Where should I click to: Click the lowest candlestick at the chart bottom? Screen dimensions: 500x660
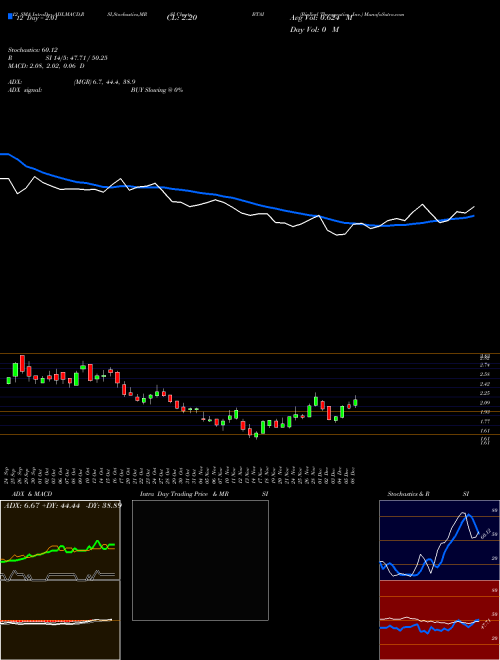pos(256,435)
